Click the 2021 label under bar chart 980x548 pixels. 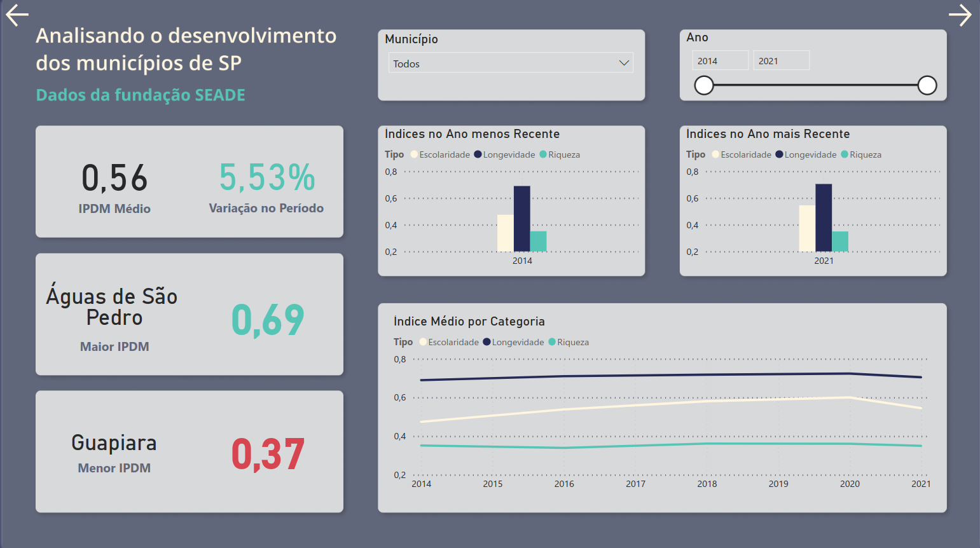[x=824, y=261]
